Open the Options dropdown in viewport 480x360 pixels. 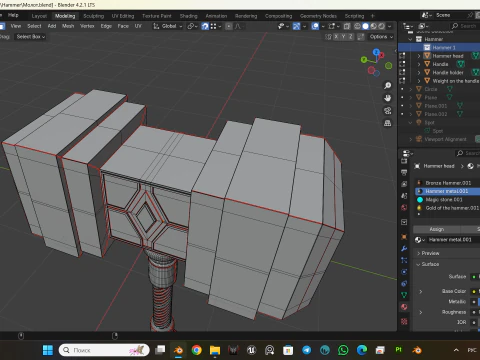pyautogui.click(x=381, y=37)
